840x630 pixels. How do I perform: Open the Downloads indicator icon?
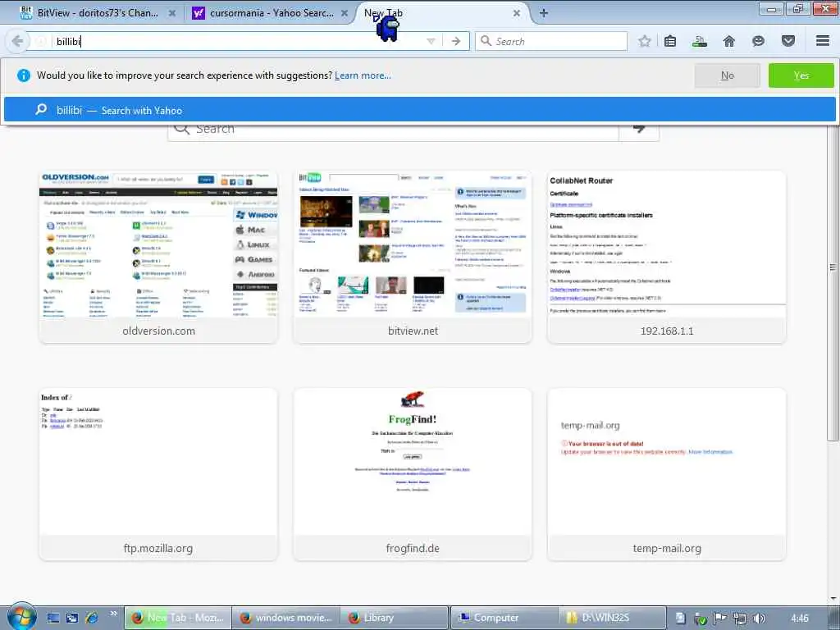(699, 41)
